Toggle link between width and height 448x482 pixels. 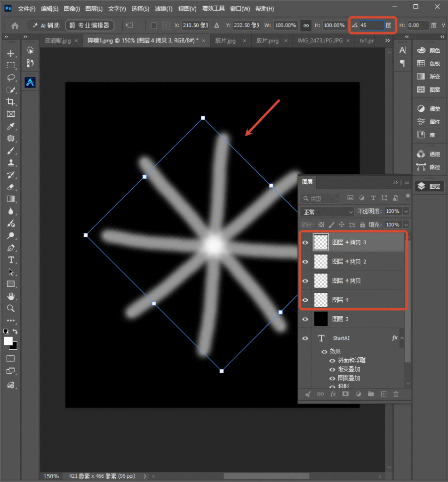click(306, 25)
